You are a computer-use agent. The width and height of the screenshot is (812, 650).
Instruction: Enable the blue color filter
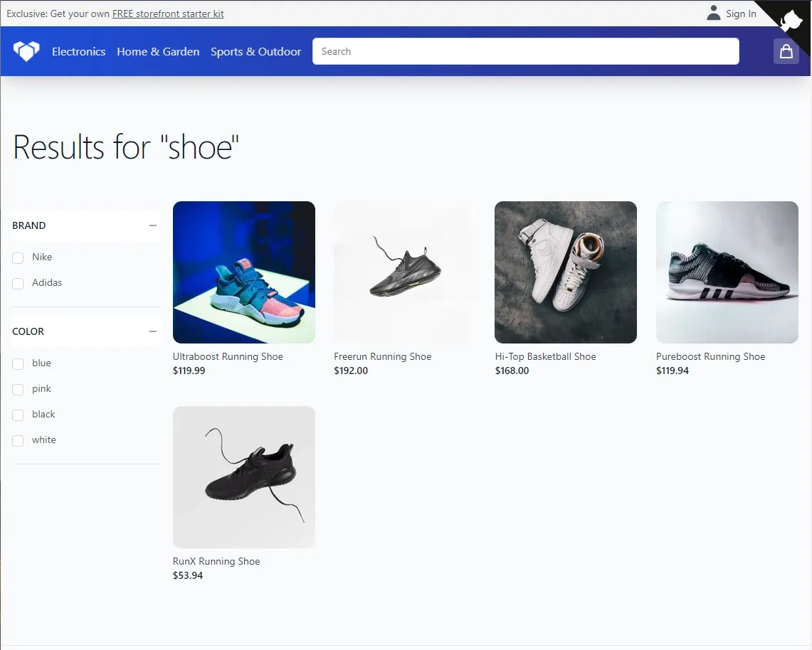pyautogui.click(x=18, y=364)
